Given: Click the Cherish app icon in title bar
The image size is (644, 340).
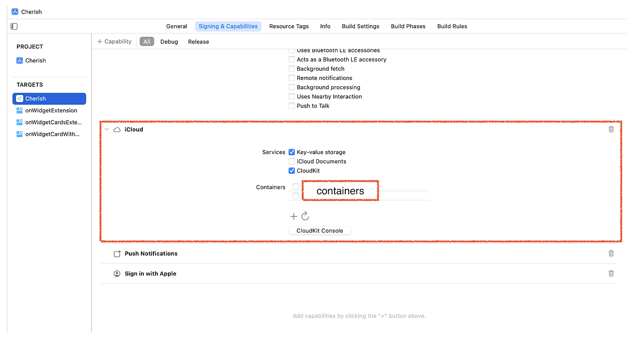Looking at the screenshot, I should [x=15, y=12].
